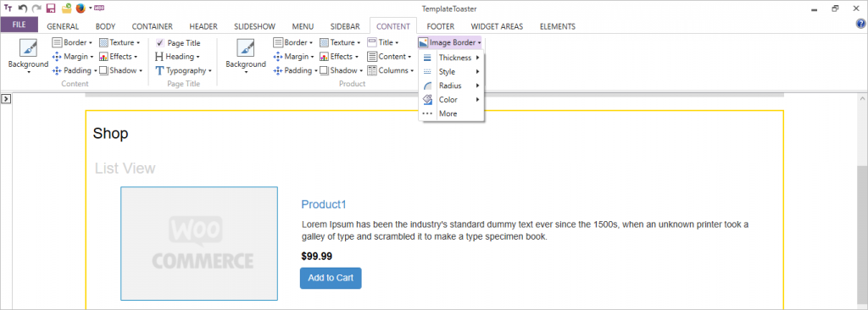Open Effects option in Product group
Image resolution: width=868 pixels, height=310 pixels.
(339, 57)
